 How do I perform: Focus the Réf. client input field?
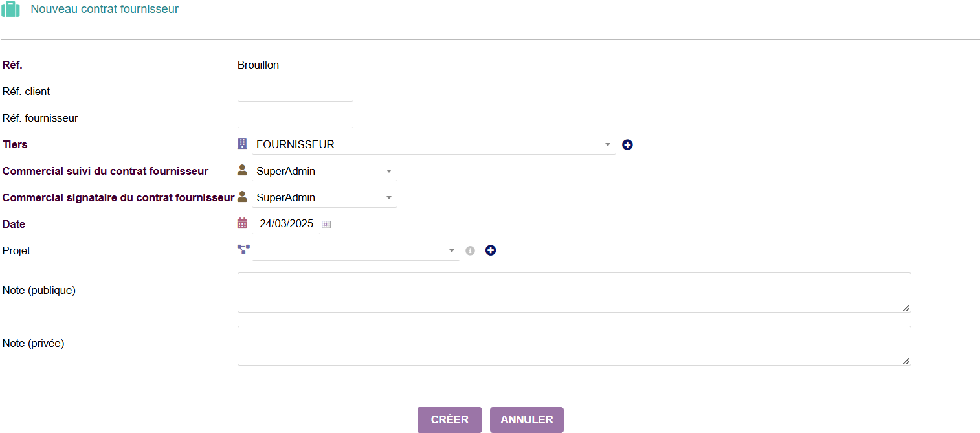[295, 92]
